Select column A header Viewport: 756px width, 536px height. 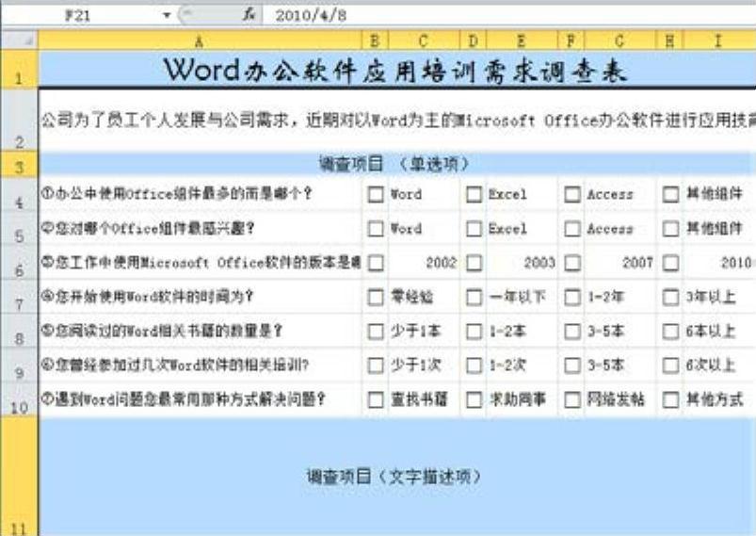(200, 41)
